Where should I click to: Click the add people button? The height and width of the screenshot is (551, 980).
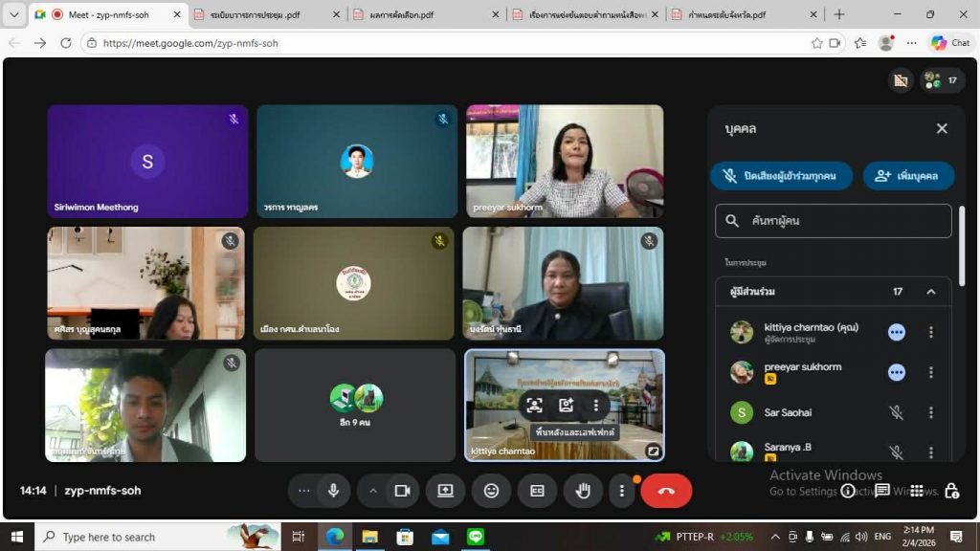pyautogui.click(x=909, y=176)
